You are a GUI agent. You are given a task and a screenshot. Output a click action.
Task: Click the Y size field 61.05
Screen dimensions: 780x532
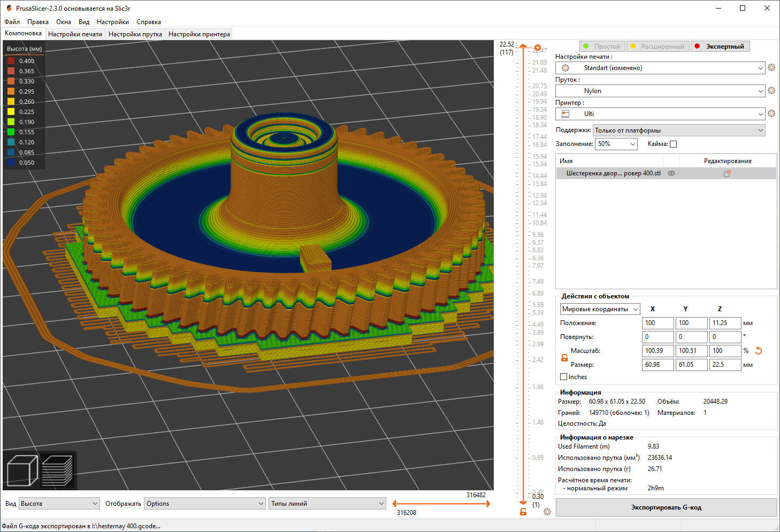[692, 365]
